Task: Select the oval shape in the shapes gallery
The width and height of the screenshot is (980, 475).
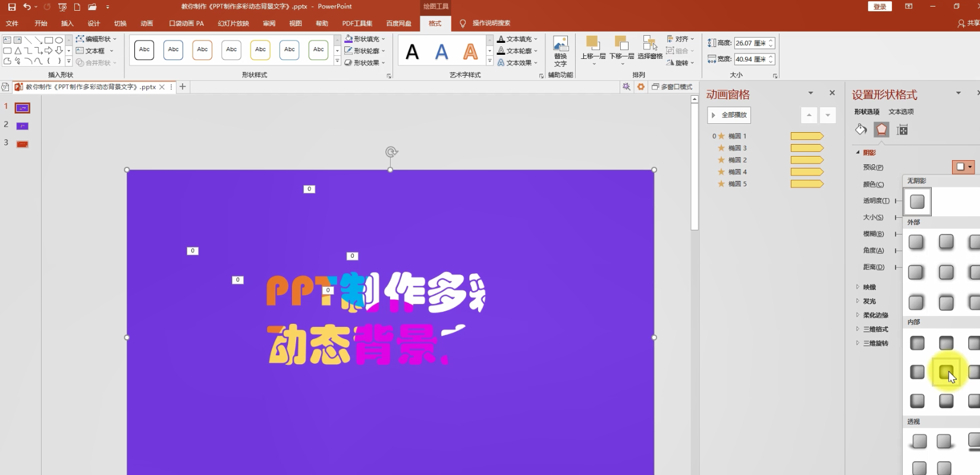Action: 59,40
